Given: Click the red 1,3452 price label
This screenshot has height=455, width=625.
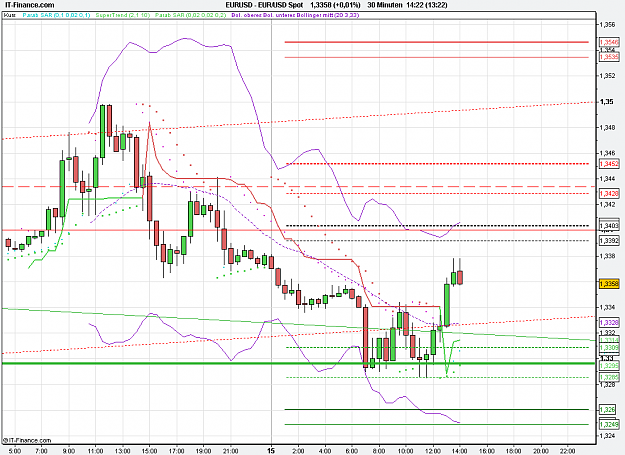Looking at the screenshot, I should 609,164.
